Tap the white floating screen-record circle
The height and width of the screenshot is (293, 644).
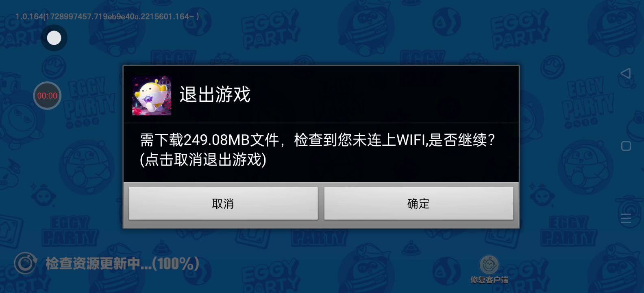point(54,38)
